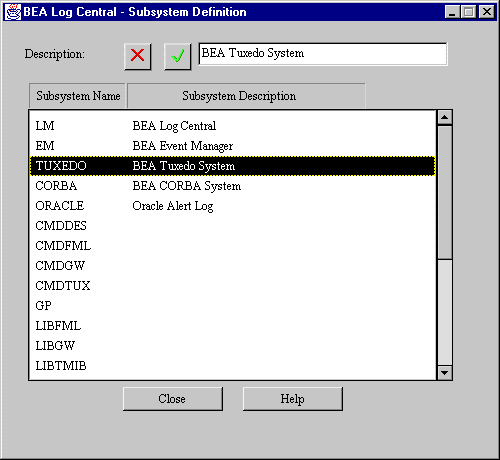Click the vertical scrollbar thumb

(x=444, y=192)
